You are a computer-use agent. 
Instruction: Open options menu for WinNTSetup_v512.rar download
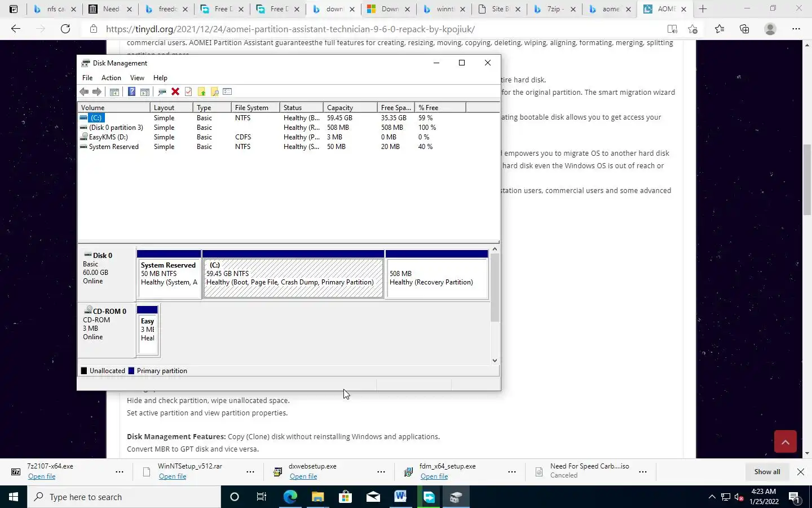250,472
